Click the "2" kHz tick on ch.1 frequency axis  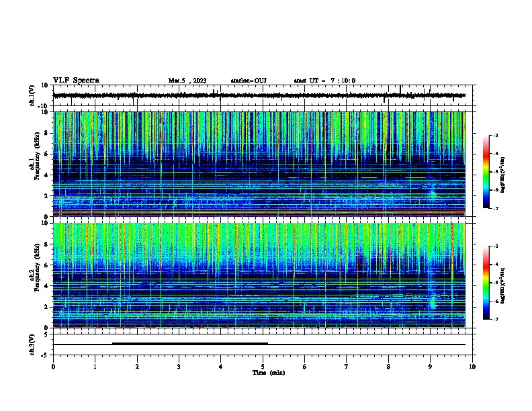(x=46, y=196)
